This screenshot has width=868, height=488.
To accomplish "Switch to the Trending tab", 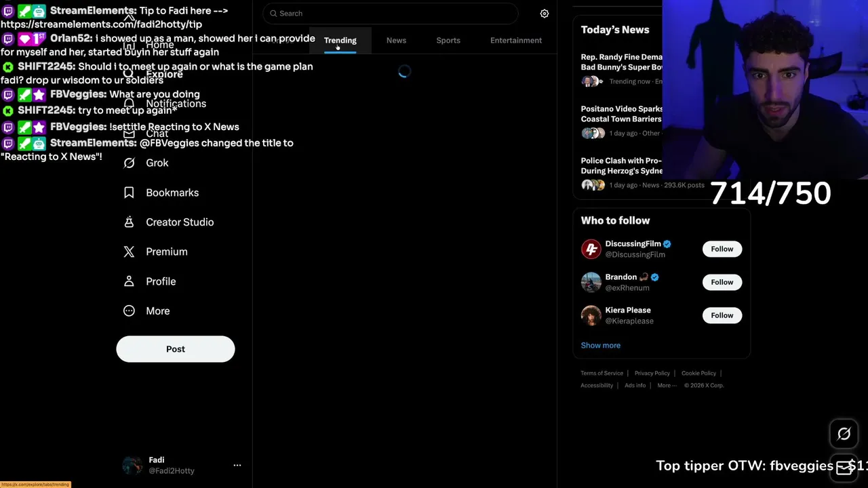I will click(x=340, y=40).
